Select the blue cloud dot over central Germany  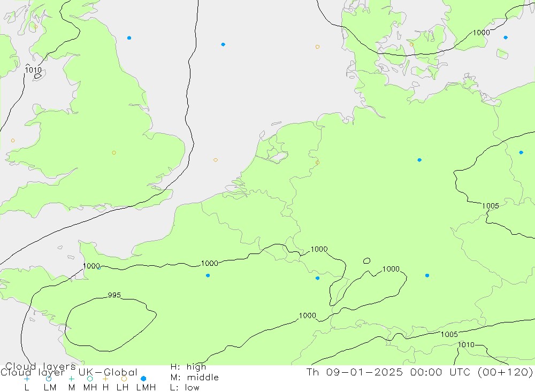pos(419,160)
